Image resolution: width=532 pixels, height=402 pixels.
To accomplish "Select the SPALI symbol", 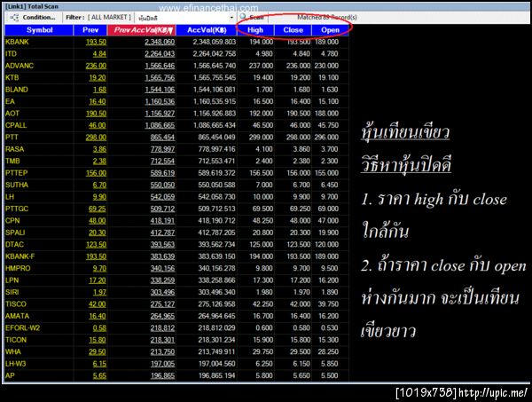I will pyautogui.click(x=15, y=233).
